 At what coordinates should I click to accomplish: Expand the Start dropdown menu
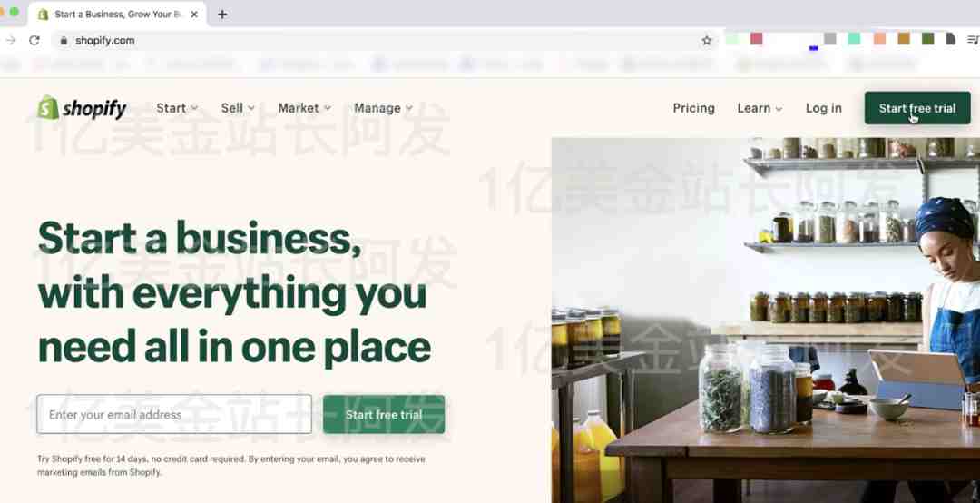(x=178, y=108)
